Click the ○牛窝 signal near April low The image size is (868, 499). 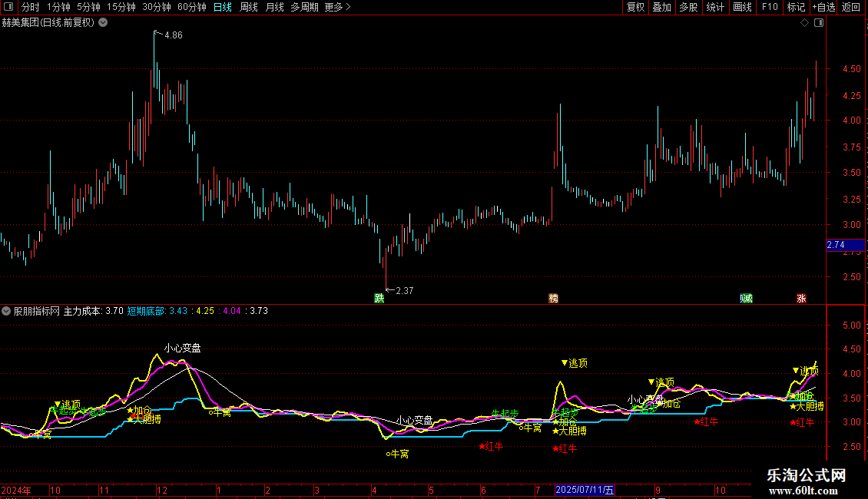(x=397, y=454)
